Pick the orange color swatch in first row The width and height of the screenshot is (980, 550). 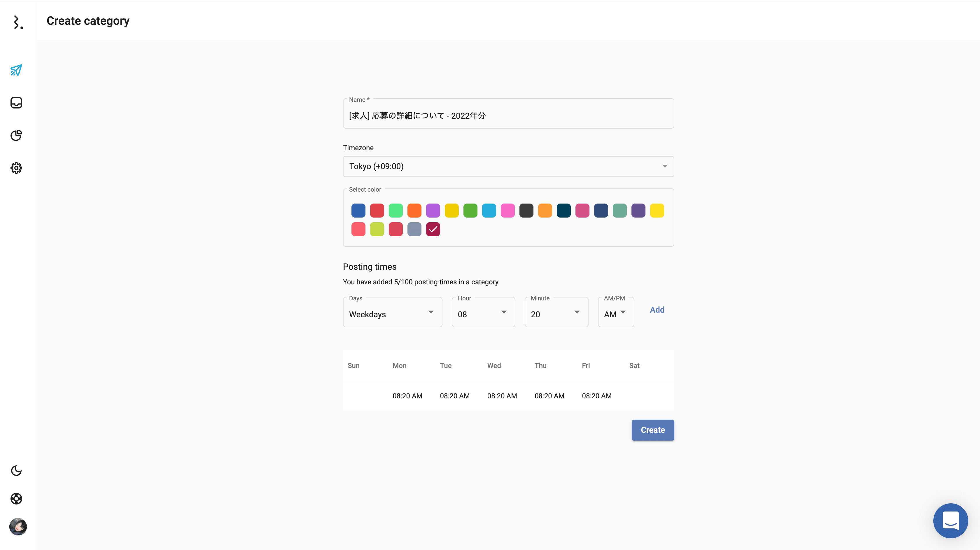[x=414, y=210]
